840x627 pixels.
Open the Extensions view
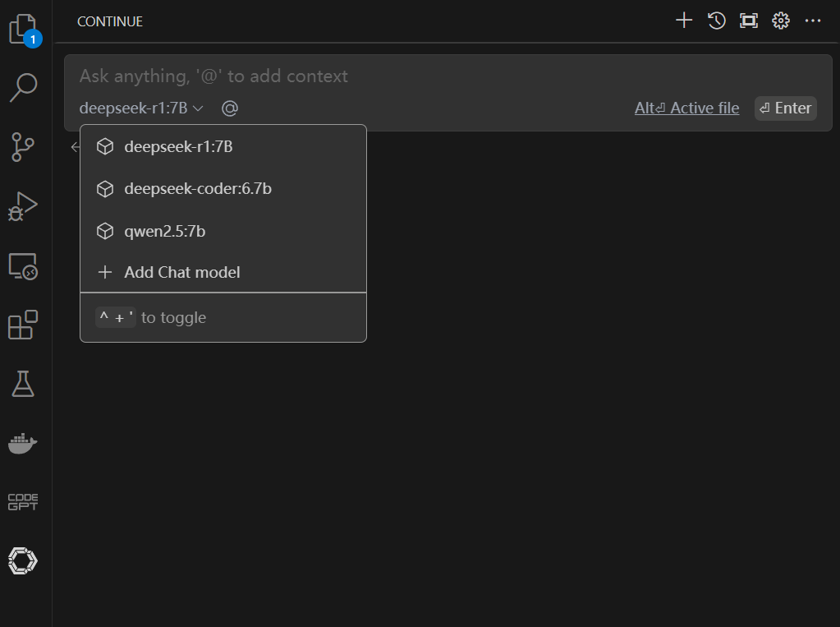click(x=23, y=325)
